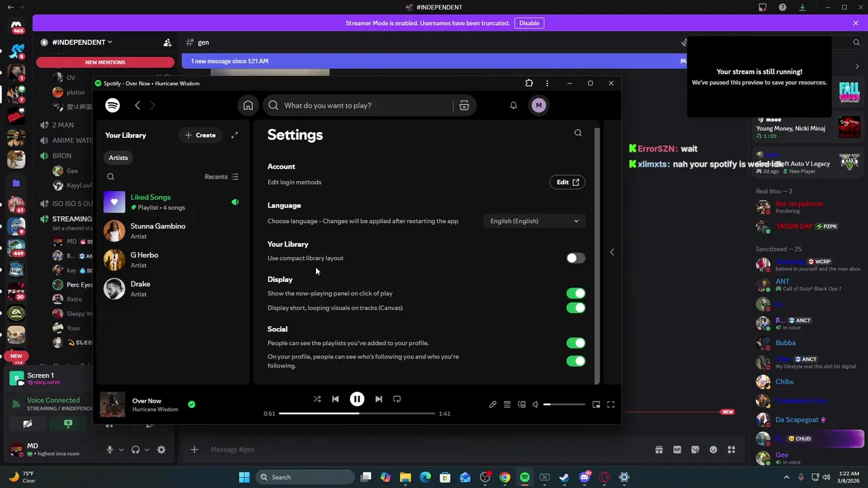Adjust Spotify volume slider

pos(564,405)
